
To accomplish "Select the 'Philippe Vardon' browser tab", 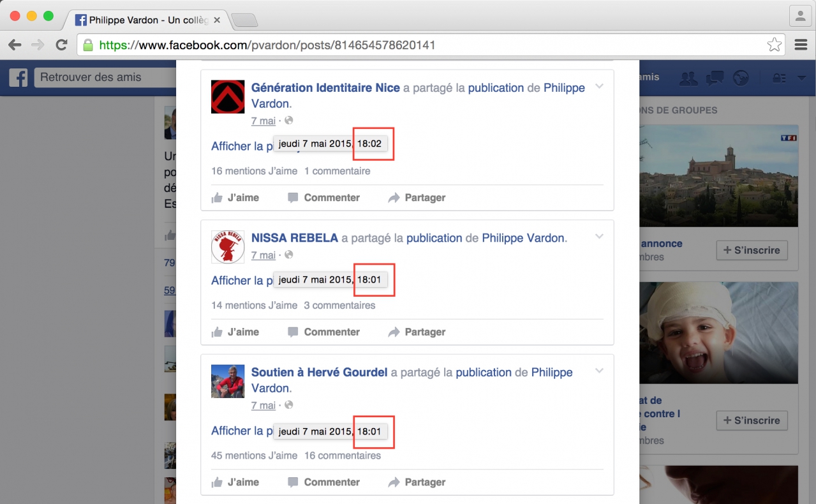I will tap(148, 20).
